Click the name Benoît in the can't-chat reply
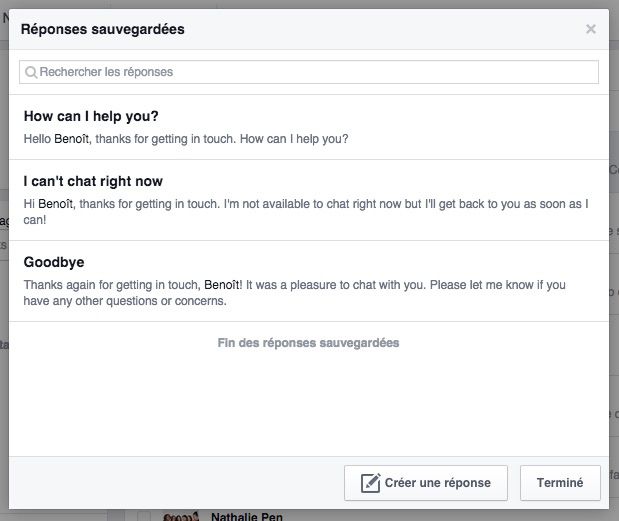 click(x=57, y=204)
